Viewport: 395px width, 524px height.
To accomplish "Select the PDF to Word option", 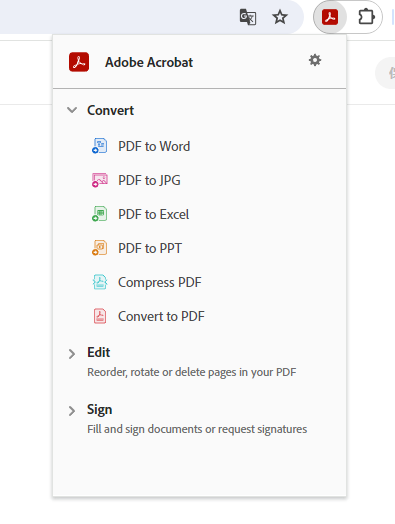I will click(154, 146).
